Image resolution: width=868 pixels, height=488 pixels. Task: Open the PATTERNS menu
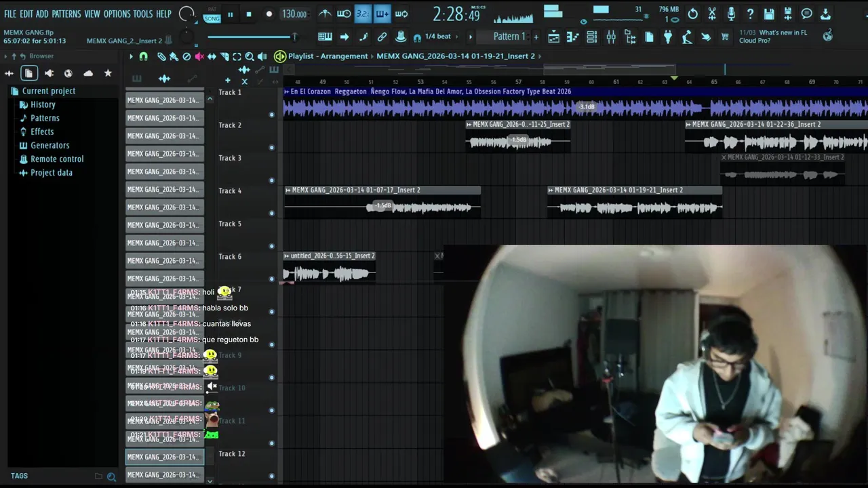click(66, 14)
